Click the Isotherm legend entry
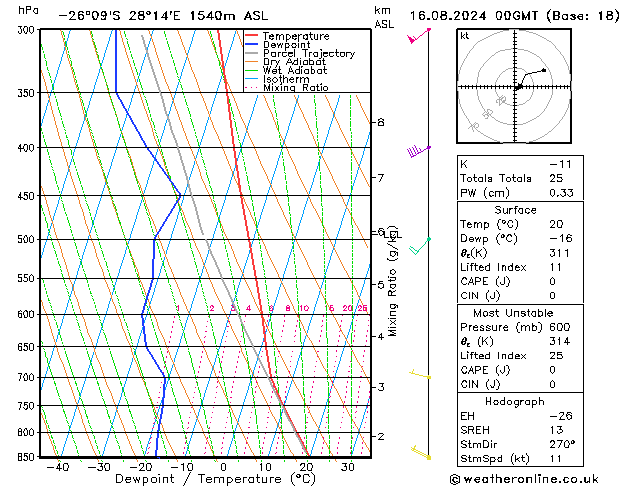Viewport: 629px width, 486px height. point(277,79)
